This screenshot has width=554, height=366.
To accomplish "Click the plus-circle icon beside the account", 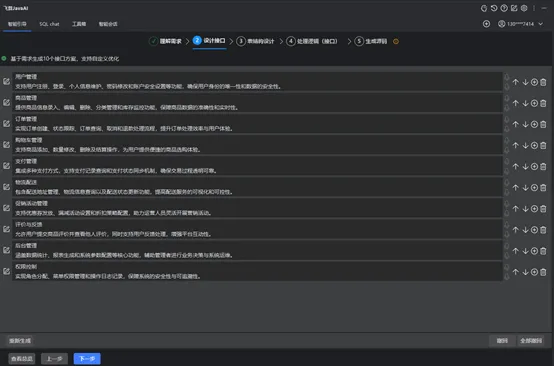I will [x=487, y=24].
